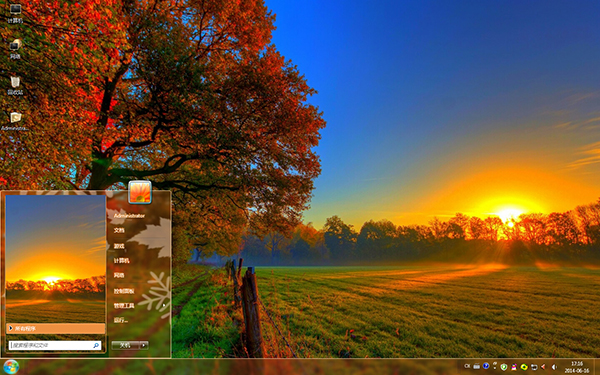Click the network connection tray icon
Image resolution: width=600 pixels, height=375 pixels.
click(534, 367)
